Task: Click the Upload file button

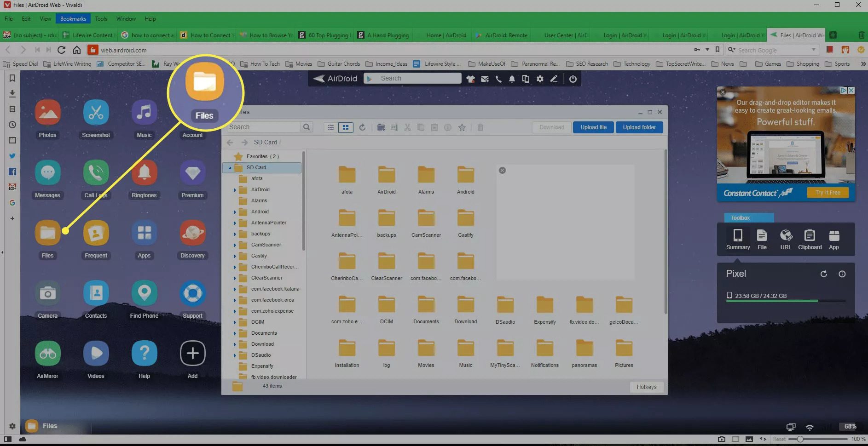Action: pyautogui.click(x=593, y=127)
